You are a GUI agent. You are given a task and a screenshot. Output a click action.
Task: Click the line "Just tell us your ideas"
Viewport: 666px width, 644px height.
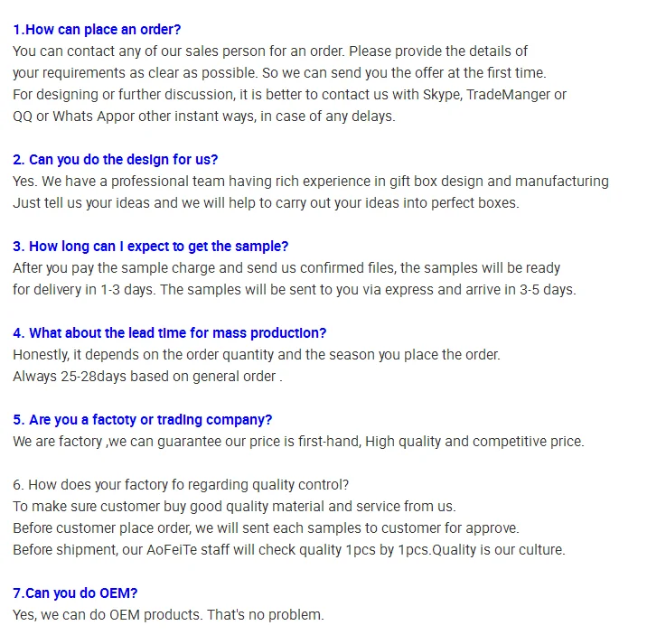coord(266,203)
